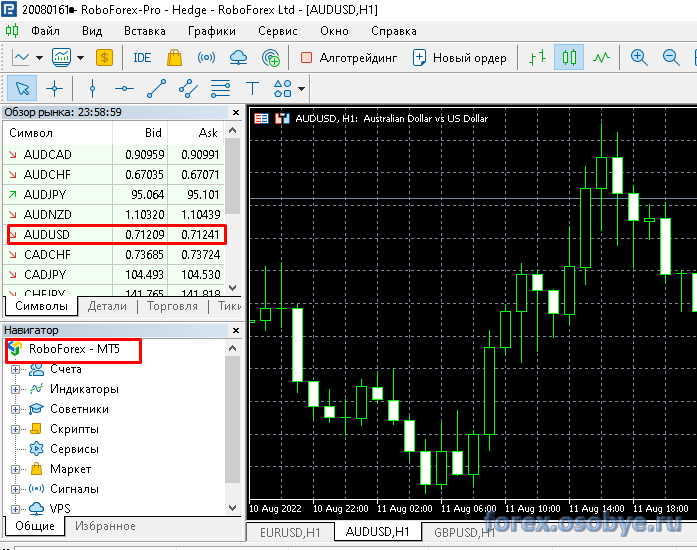Click the Новый ордер button

click(460, 58)
